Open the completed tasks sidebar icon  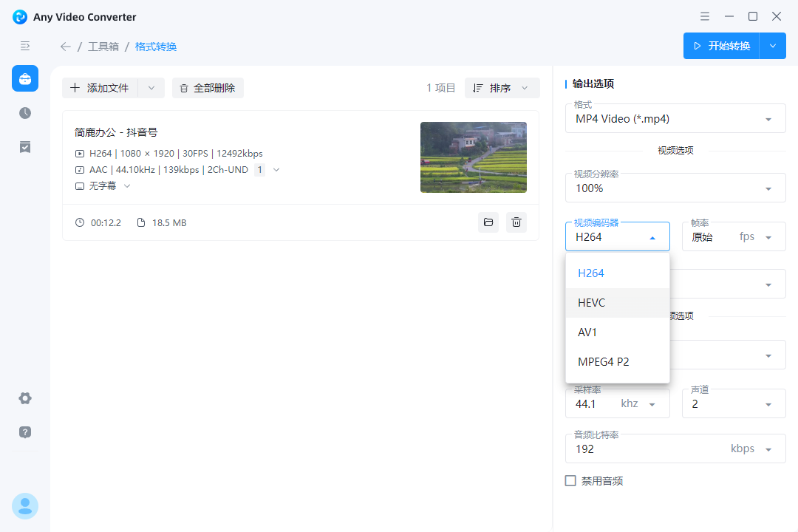pyautogui.click(x=25, y=147)
